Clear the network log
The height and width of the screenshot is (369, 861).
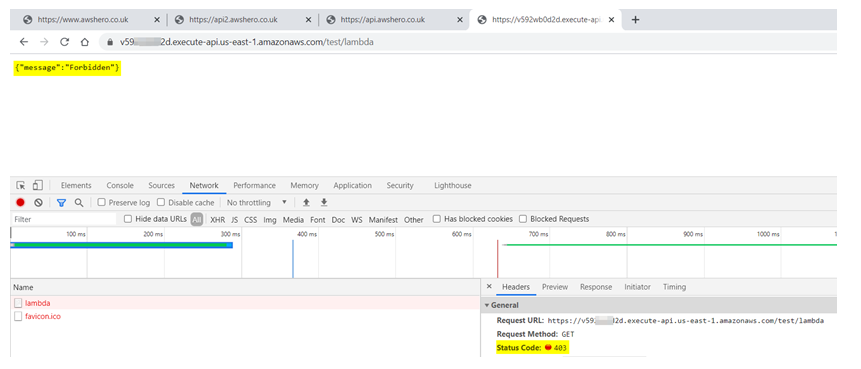tap(38, 203)
